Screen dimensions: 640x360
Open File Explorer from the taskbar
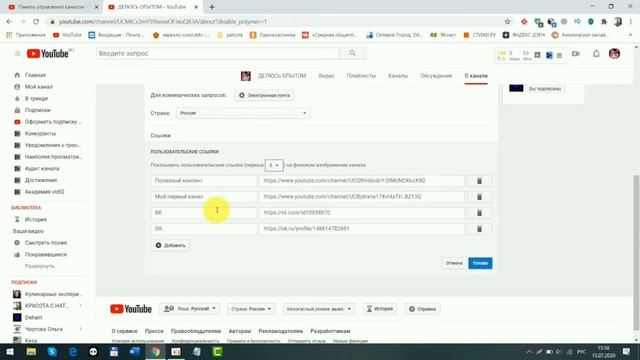pyautogui.click(x=31, y=352)
